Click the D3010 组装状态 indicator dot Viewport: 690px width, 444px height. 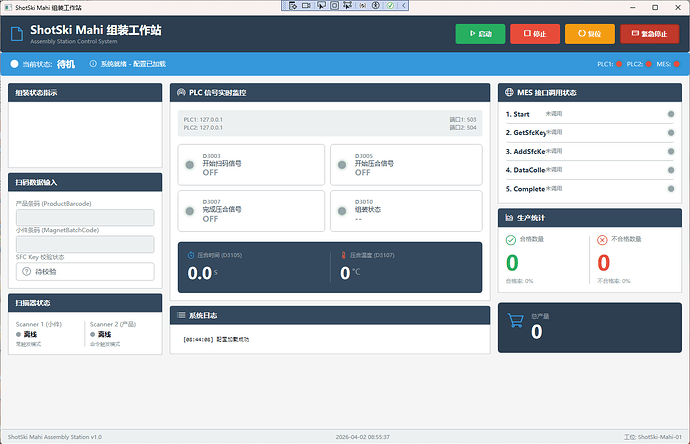click(342, 211)
